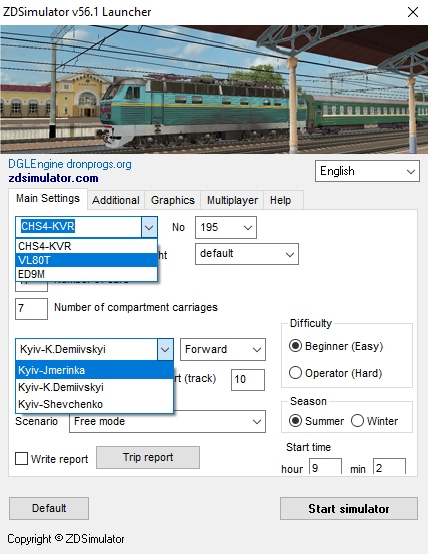Open the Graphics tab
Image resolution: width=428 pixels, height=554 pixels.
(x=172, y=200)
